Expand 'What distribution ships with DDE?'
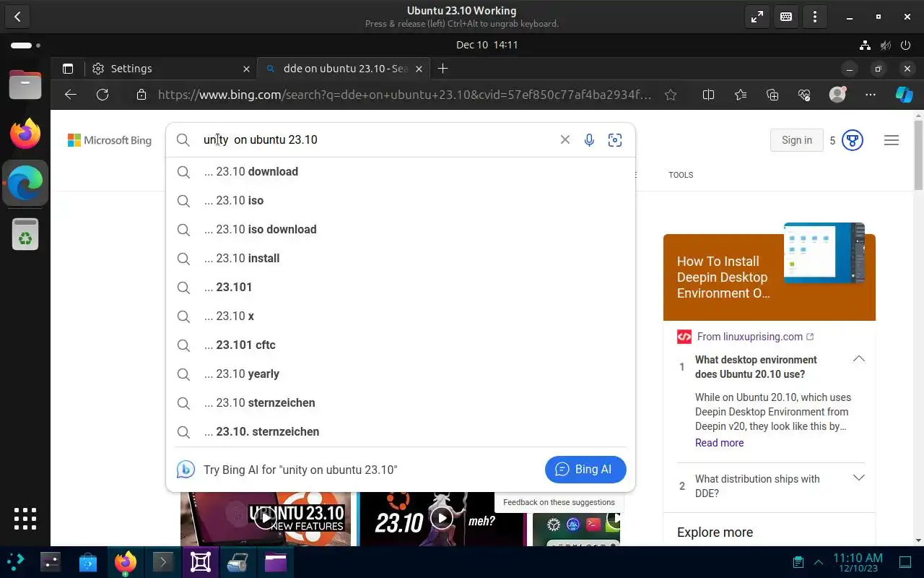 click(859, 478)
